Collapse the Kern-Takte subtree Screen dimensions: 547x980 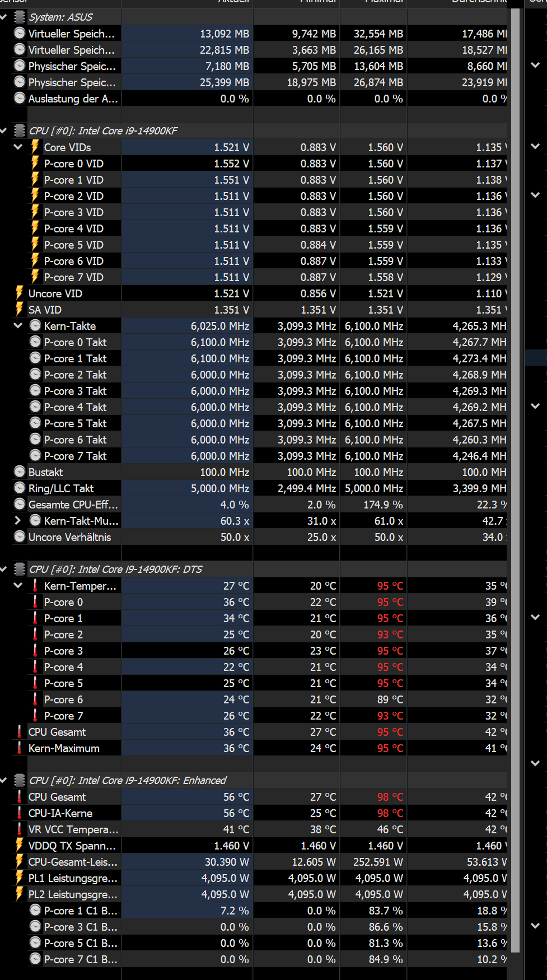18,325
